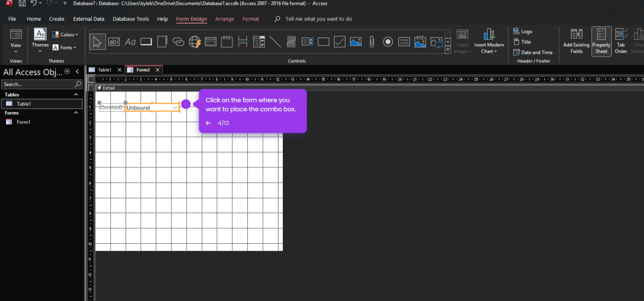Select the Button control in Controls gallery
The width and height of the screenshot is (644, 301).
tap(146, 41)
